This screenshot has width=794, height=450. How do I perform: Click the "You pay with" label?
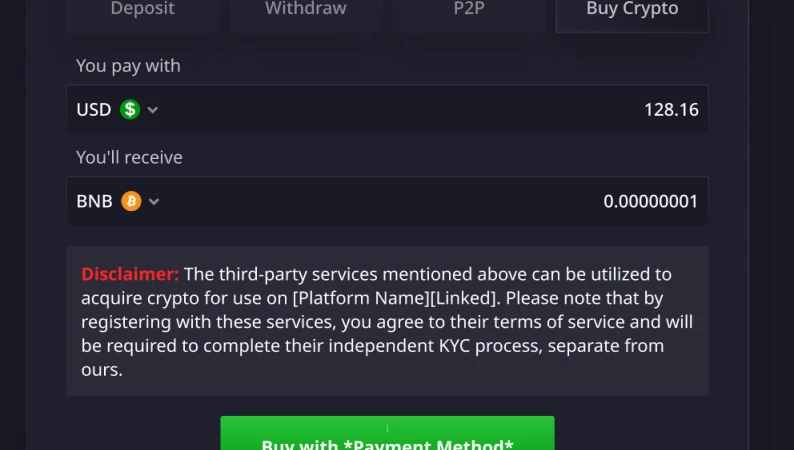click(x=128, y=66)
